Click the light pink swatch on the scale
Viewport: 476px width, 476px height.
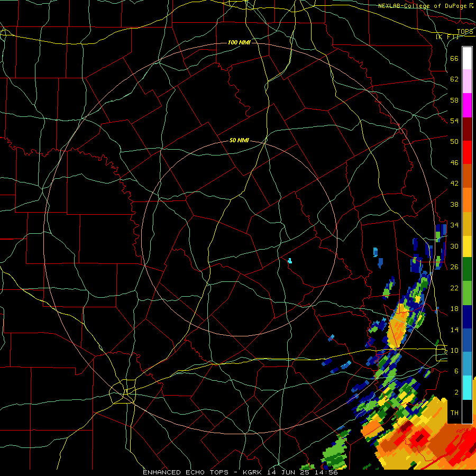point(467,81)
